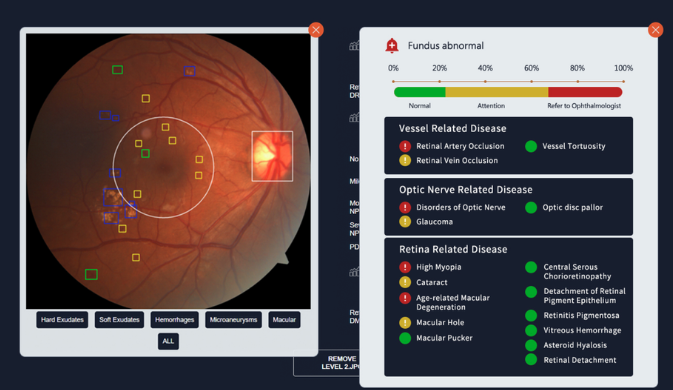
Task: Click the optic disc bounding box on fundus
Action: point(272,156)
